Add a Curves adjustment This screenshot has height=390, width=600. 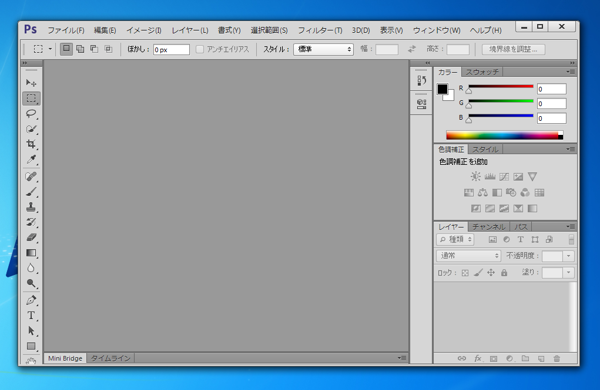(504, 176)
